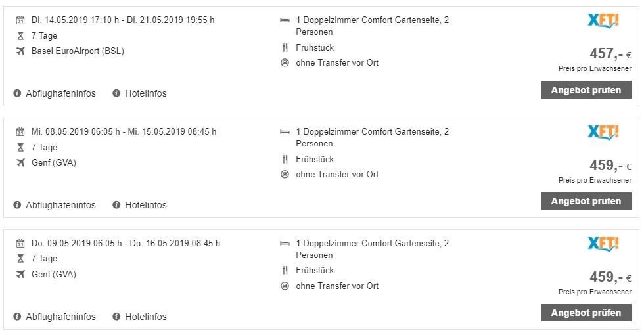
Task: Click the airplane icon beside Basel EuroAirport
Action: (20, 51)
